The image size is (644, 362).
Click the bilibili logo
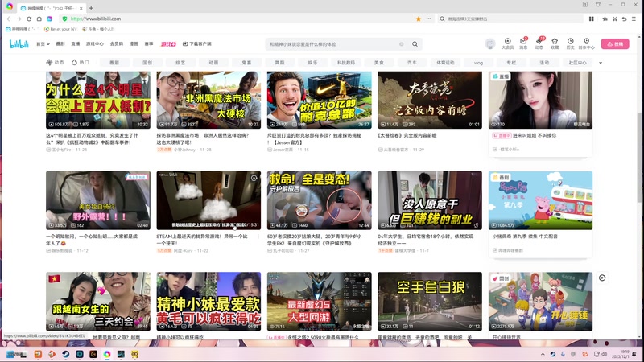(x=19, y=44)
